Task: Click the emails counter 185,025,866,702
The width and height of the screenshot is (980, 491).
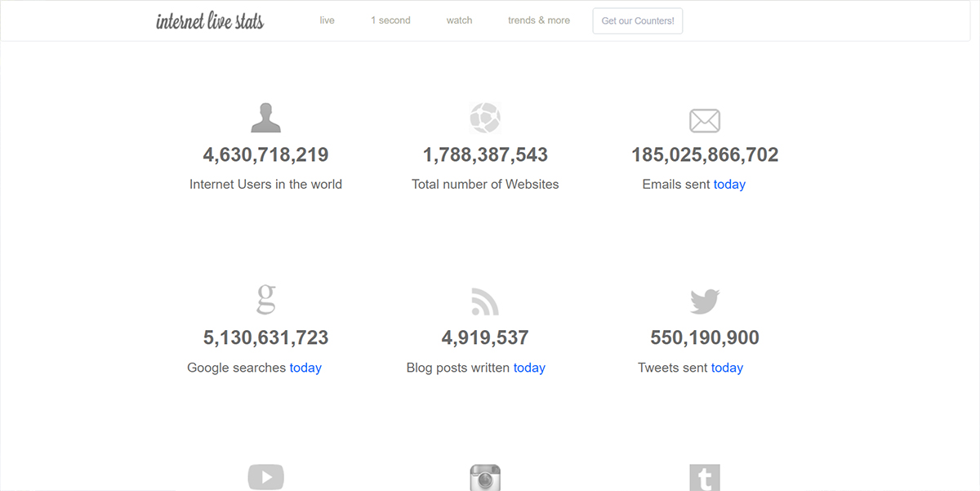Action: tap(705, 154)
